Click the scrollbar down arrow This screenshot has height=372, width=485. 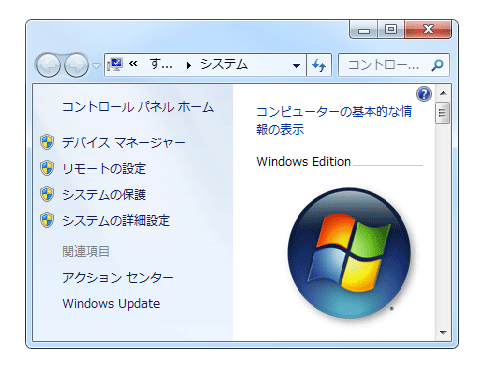(x=443, y=332)
